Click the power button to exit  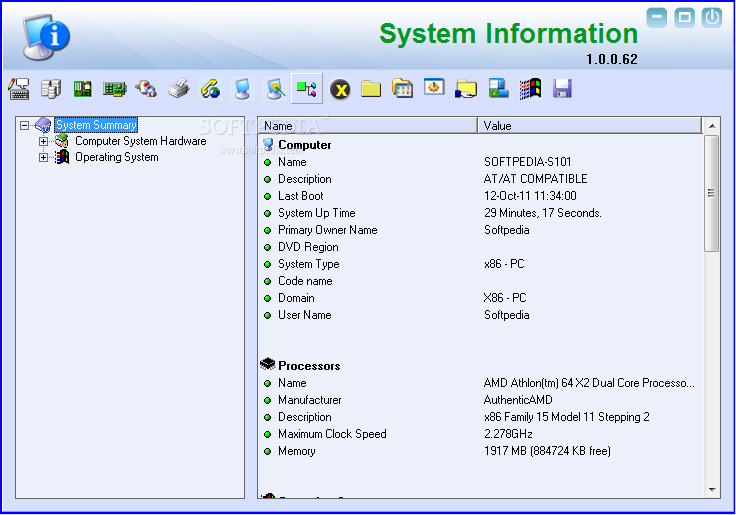pos(712,18)
